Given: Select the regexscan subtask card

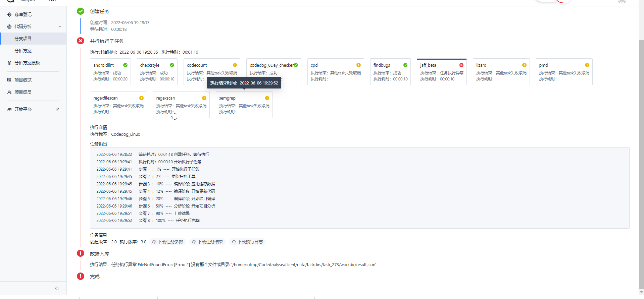Looking at the screenshot, I should [181, 105].
